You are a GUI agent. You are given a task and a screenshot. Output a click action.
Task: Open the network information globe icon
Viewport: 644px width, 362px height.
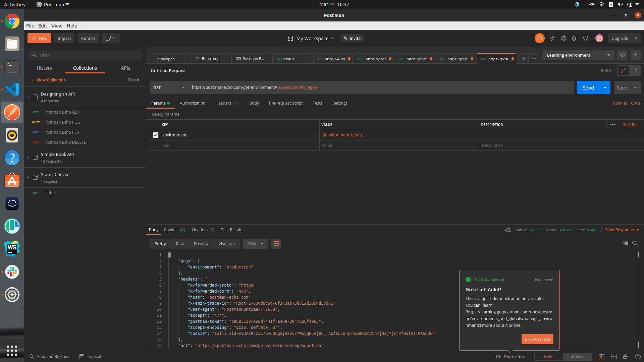(508, 230)
